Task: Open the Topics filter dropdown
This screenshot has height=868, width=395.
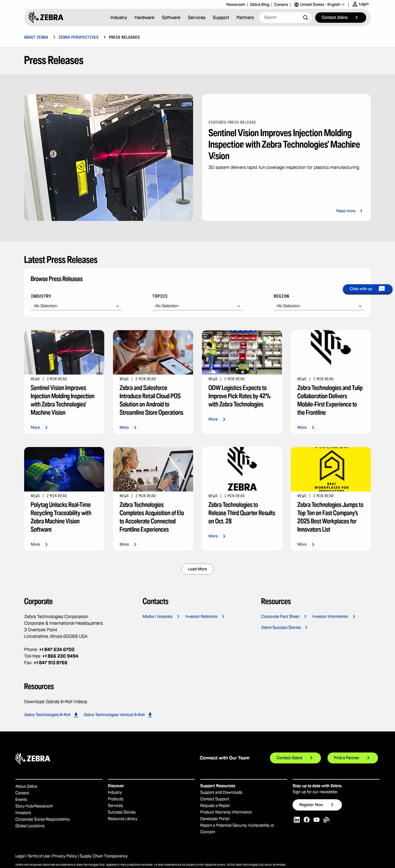Action: (197, 306)
